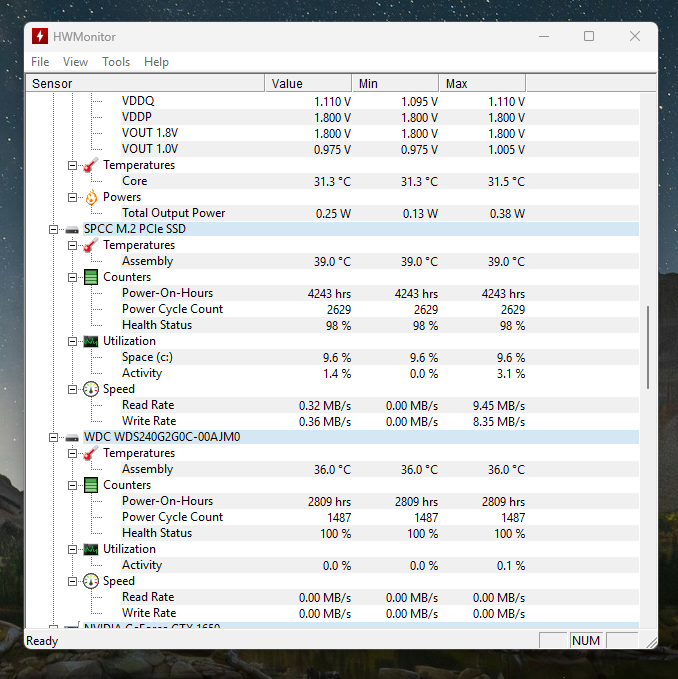Collapse the Powers group

[x=72, y=197]
